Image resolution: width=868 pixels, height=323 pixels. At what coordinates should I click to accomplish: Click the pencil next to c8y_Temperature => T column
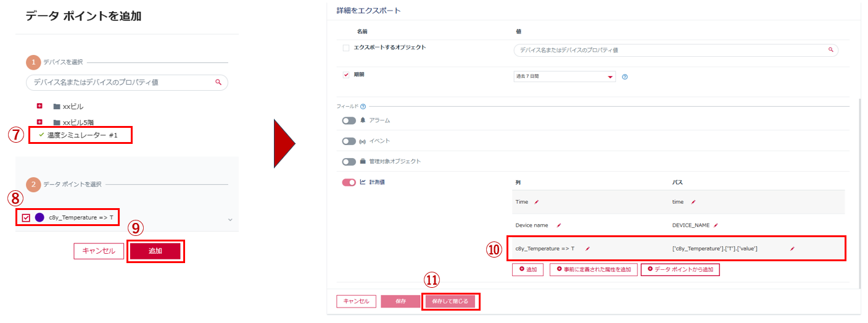[588, 248]
